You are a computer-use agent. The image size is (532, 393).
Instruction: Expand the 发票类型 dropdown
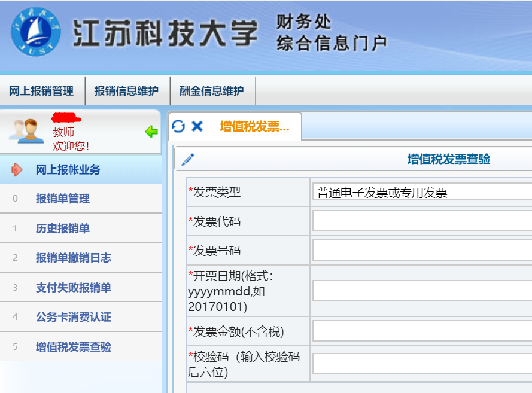point(421,192)
